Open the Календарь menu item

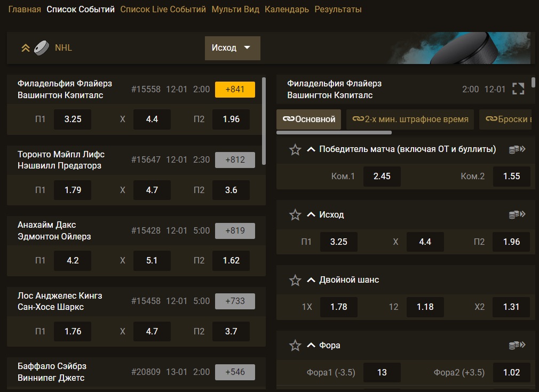(x=287, y=9)
